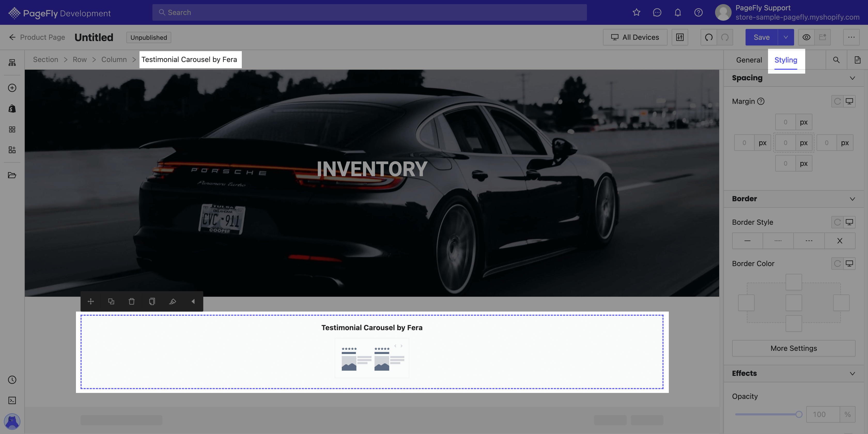The image size is (868, 434).
Task: Click the paint style icon on element toolbar
Action: [x=173, y=301]
